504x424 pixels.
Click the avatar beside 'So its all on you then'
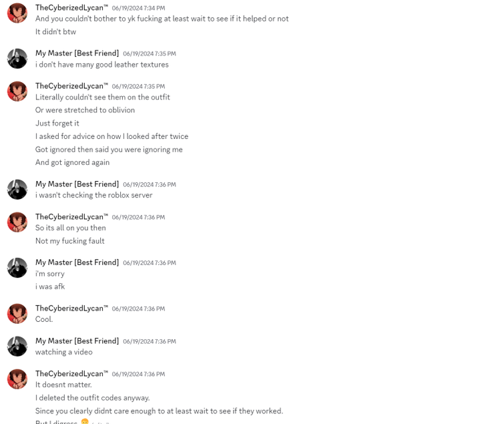click(x=17, y=222)
